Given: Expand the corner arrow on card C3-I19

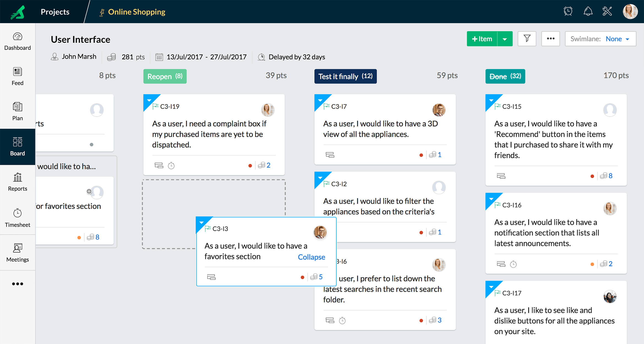Looking at the screenshot, I should coord(149,100).
